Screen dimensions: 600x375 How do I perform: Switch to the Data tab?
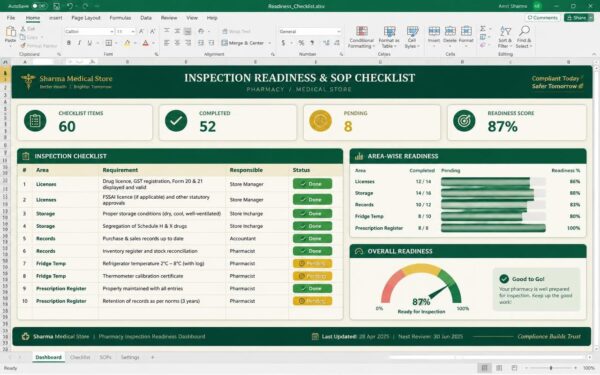point(146,18)
